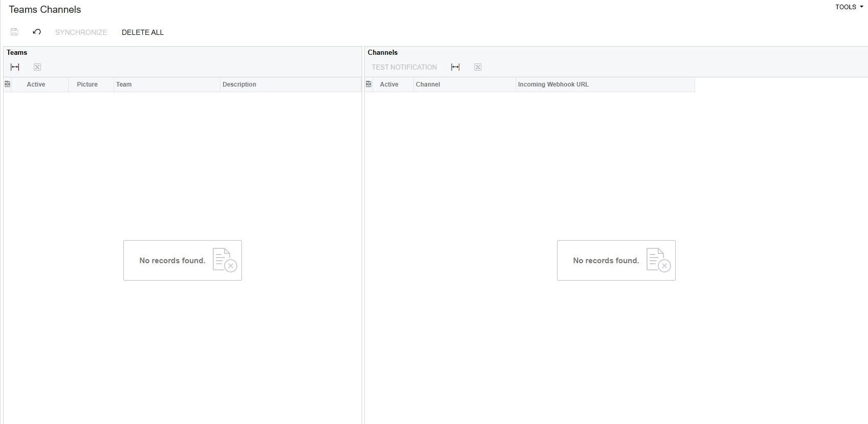Sort by the Channel column header
Image resolution: width=868 pixels, height=424 pixels.
tap(464, 84)
